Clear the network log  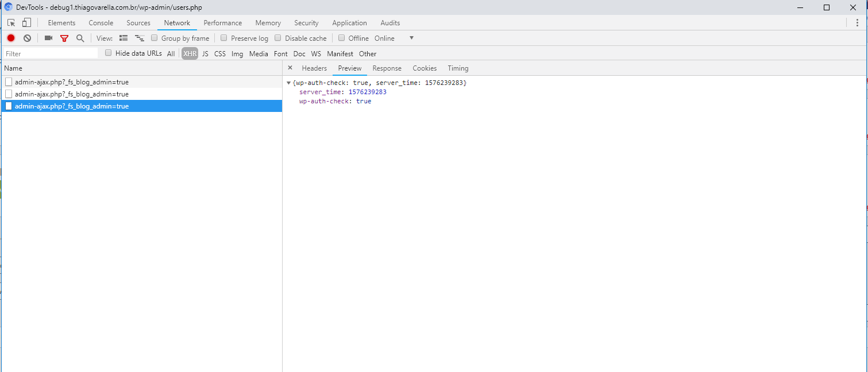tap(27, 38)
